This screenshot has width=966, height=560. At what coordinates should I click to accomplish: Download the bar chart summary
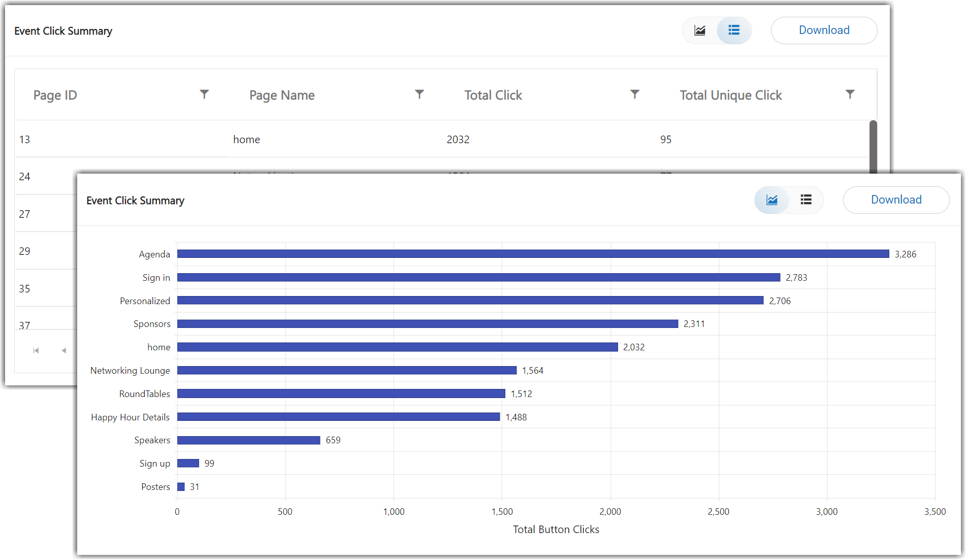click(x=896, y=200)
